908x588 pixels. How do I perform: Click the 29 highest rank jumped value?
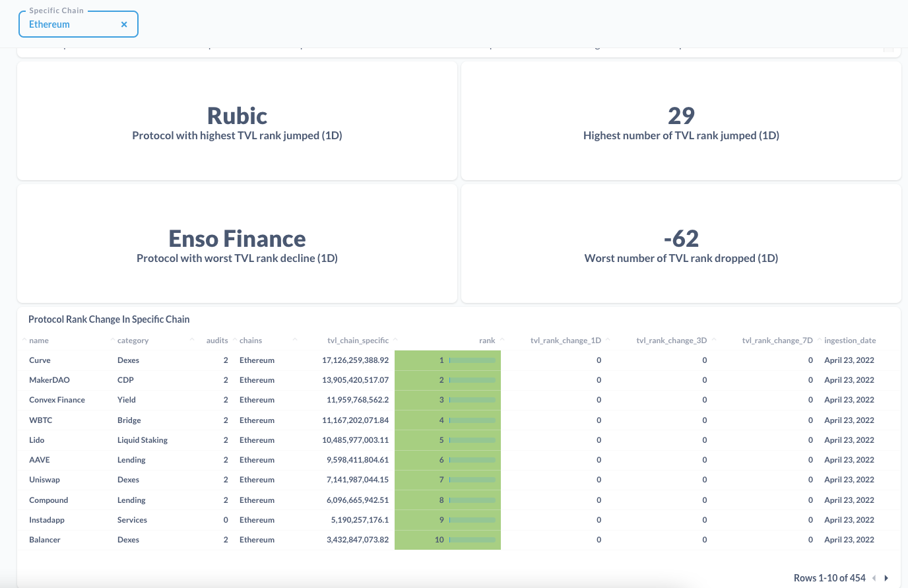pyautogui.click(x=681, y=115)
